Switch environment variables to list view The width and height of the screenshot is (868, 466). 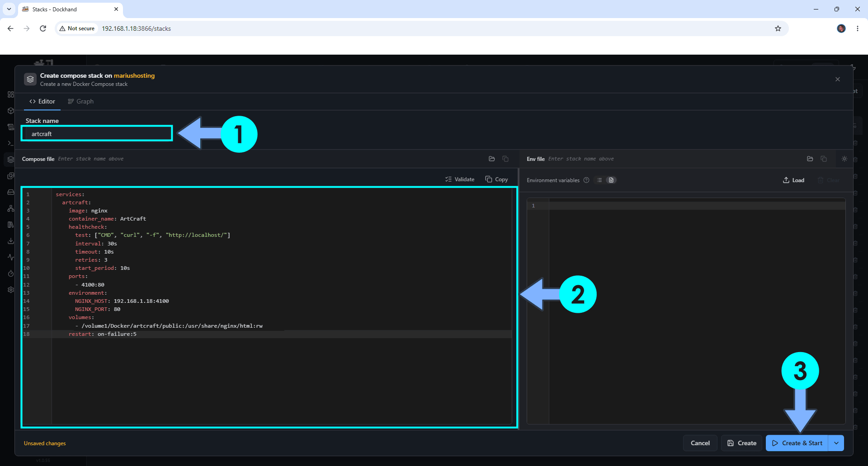click(599, 180)
